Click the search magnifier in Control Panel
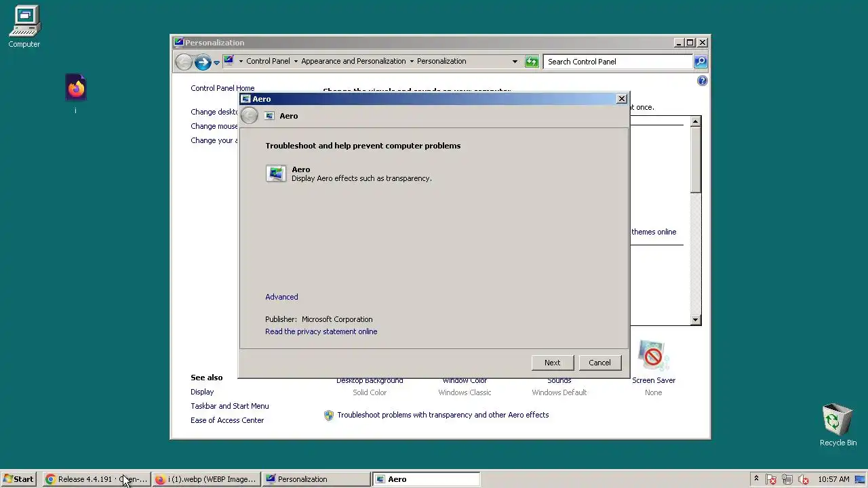The height and width of the screenshot is (488, 868). point(701,62)
